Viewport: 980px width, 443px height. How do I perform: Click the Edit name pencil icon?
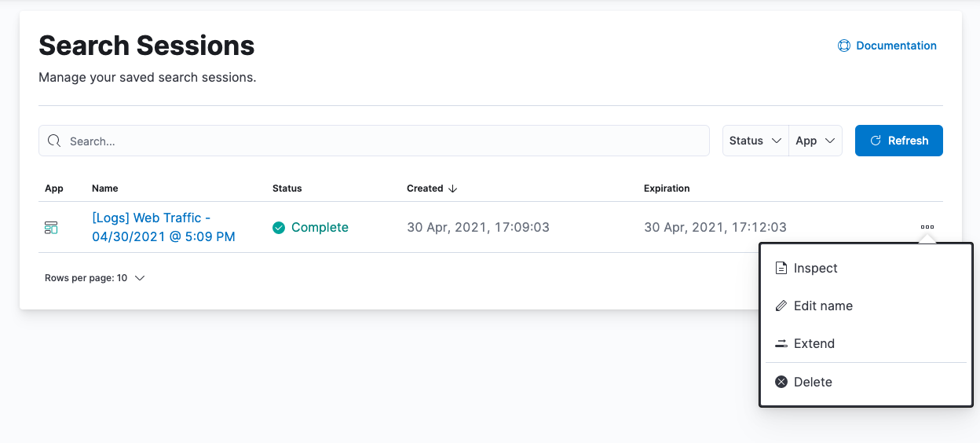click(781, 306)
